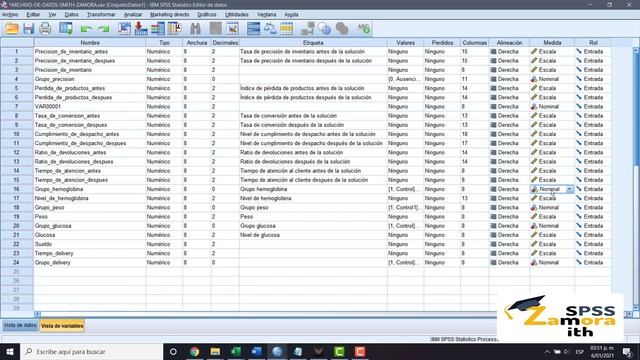Click the vertical scrollbar up arrow

coord(636,51)
